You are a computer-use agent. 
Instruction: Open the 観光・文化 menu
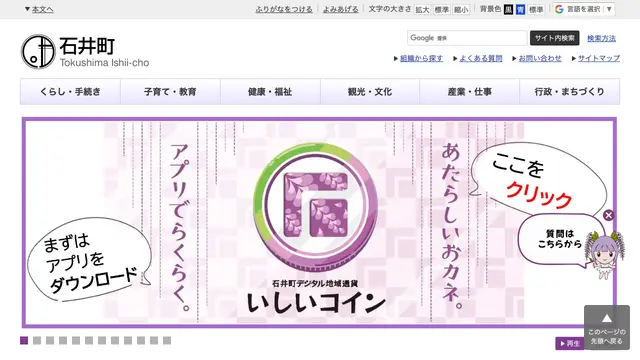370,92
